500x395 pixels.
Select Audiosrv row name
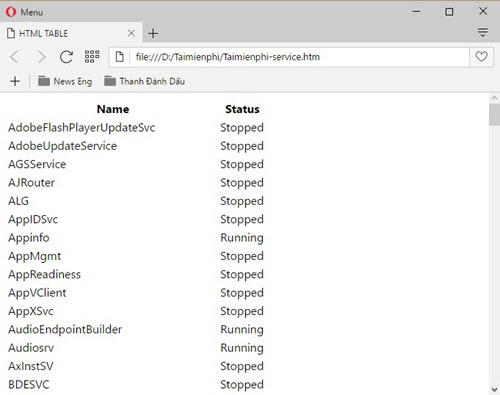pyautogui.click(x=31, y=348)
